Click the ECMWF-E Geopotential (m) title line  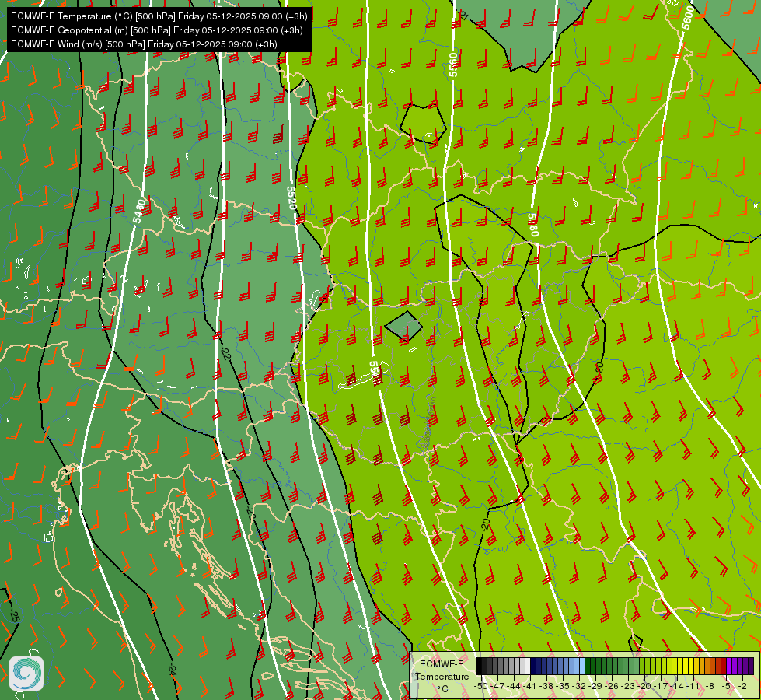click(x=157, y=30)
